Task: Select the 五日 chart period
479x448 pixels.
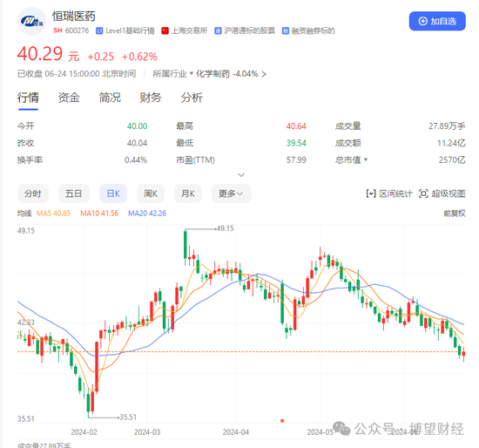Action: 74,193
